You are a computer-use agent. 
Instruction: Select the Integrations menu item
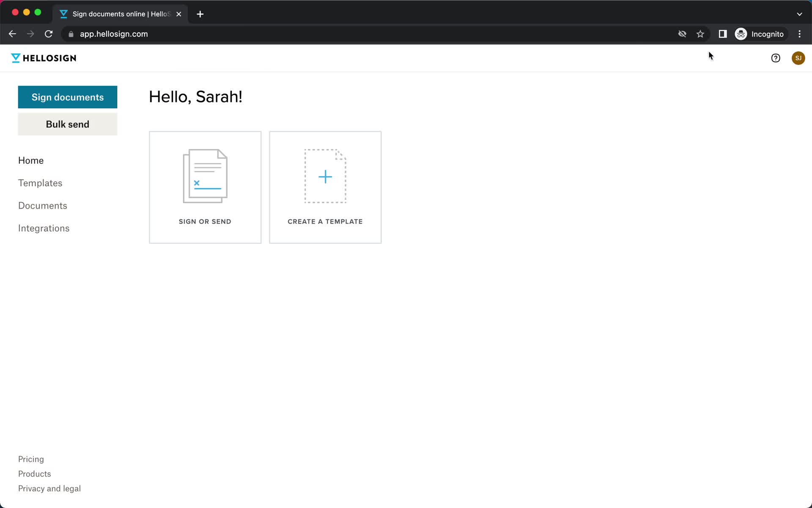point(44,228)
